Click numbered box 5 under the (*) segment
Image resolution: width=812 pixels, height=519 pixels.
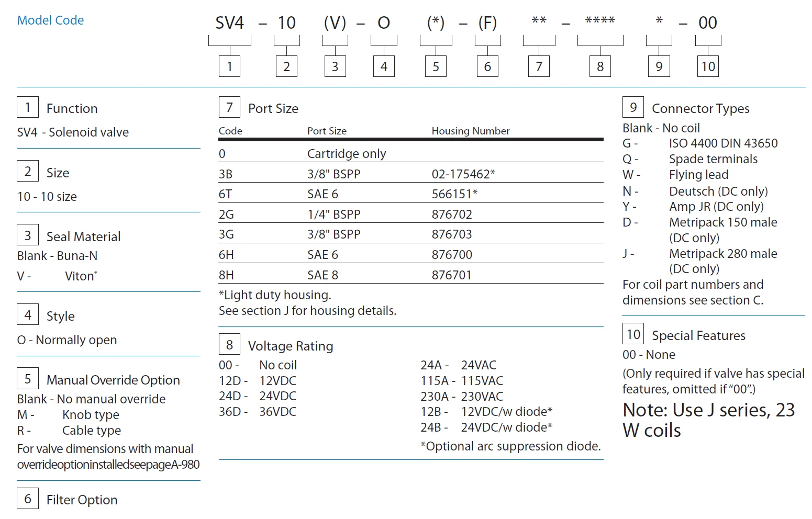coord(436,66)
